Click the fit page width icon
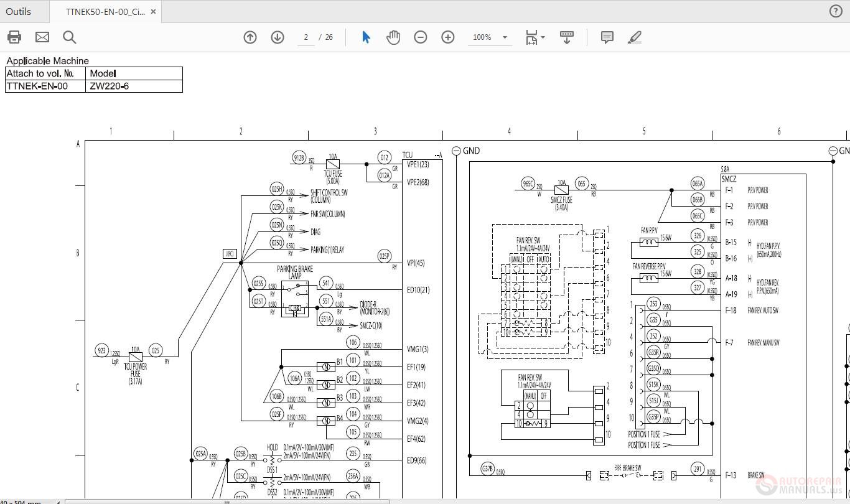Screen dimensions: 850x504 [532, 37]
